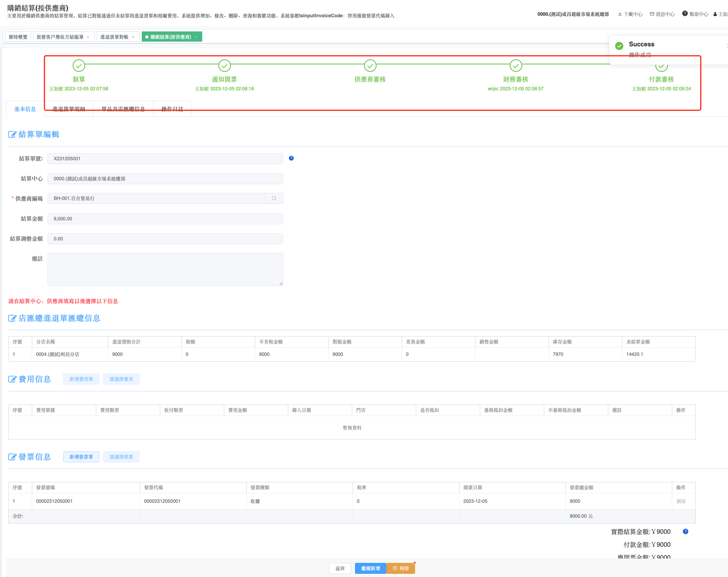Click help icon next to 實際結算金額
This screenshot has width=728, height=577.
coord(686,531)
